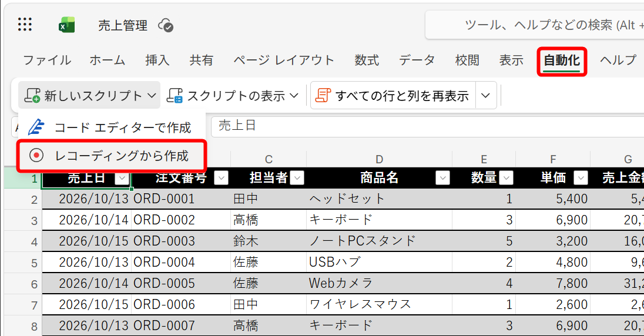Open the 商品名 column filter dropdown
The width and height of the screenshot is (644, 336).
point(443,178)
